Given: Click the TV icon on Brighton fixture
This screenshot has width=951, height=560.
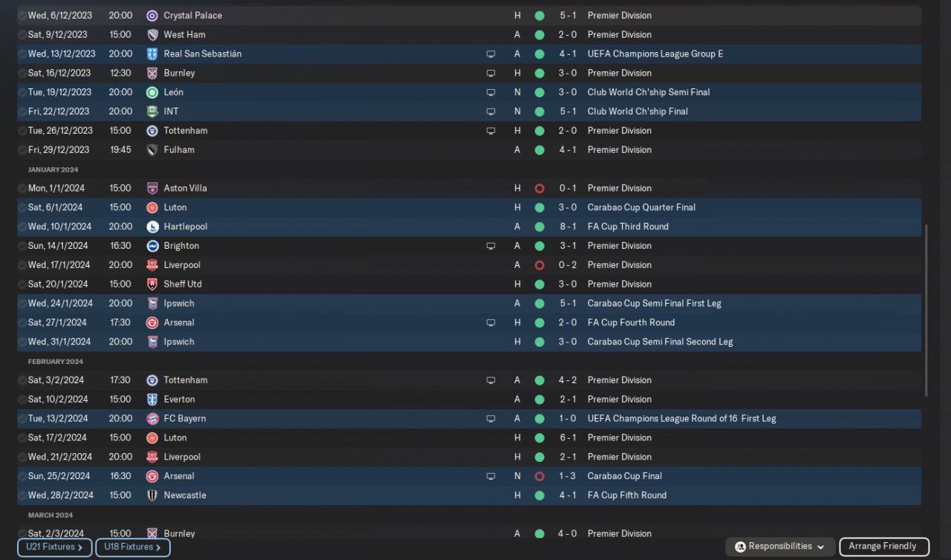Looking at the screenshot, I should pos(490,246).
